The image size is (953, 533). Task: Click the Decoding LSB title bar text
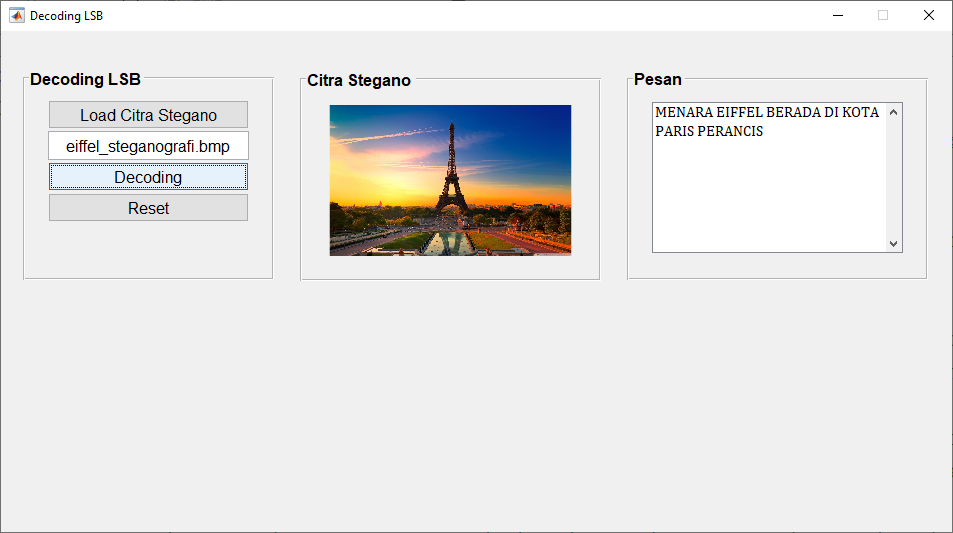(x=66, y=16)
